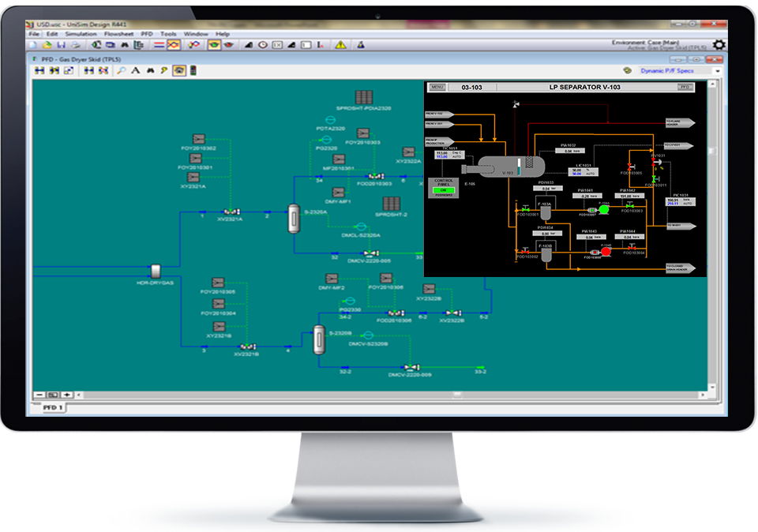Viewport: 758px width, 532px height.
Task: Click the yellow warning triangle icon
Action: [x=340, y=45]
